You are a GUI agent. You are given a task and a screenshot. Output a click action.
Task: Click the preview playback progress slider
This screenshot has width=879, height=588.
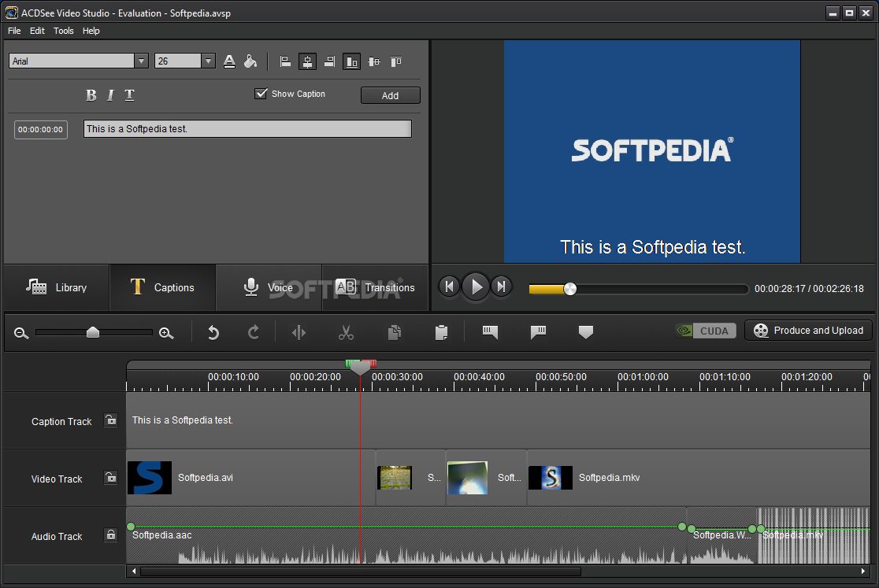pos(639,289)
